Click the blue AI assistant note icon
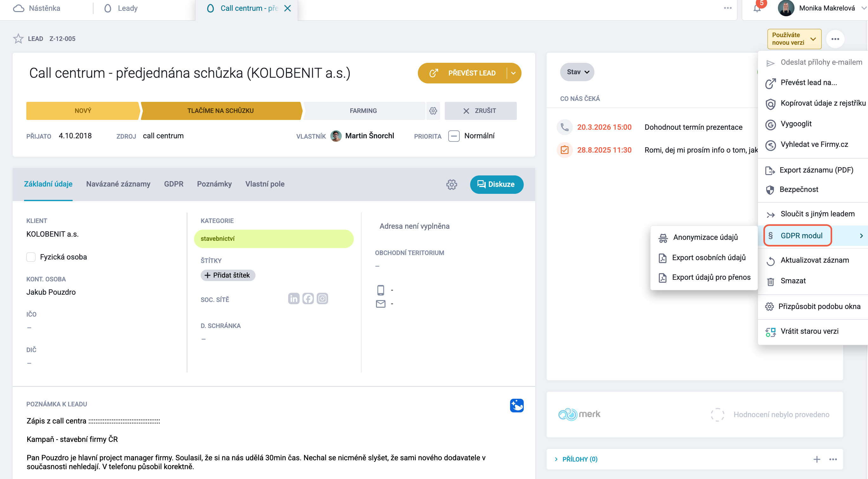 (516, 405)
